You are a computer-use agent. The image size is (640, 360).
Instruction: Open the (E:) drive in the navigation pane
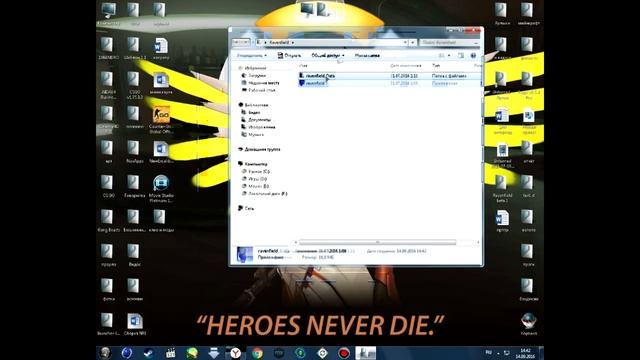click(x=258, y=186)
